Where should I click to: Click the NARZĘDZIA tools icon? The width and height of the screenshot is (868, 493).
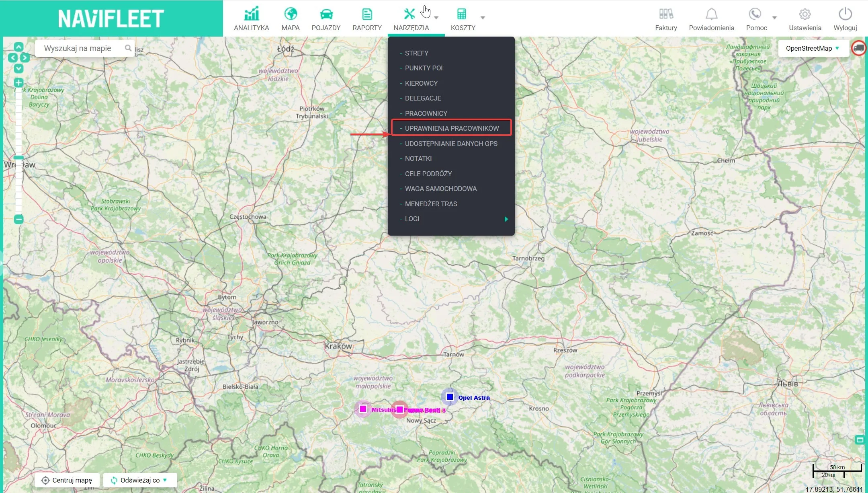[409, 14]
